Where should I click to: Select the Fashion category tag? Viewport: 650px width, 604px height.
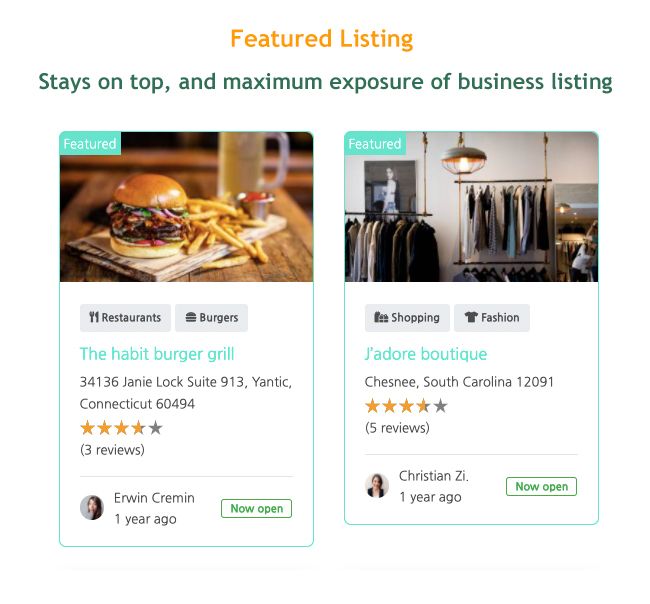click(x=492, y=318)
